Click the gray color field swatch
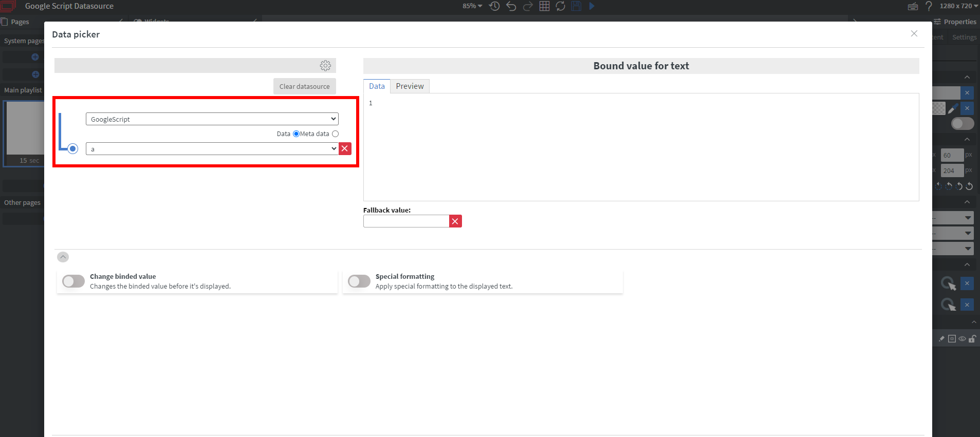980x437 pixels. (946, 92)
